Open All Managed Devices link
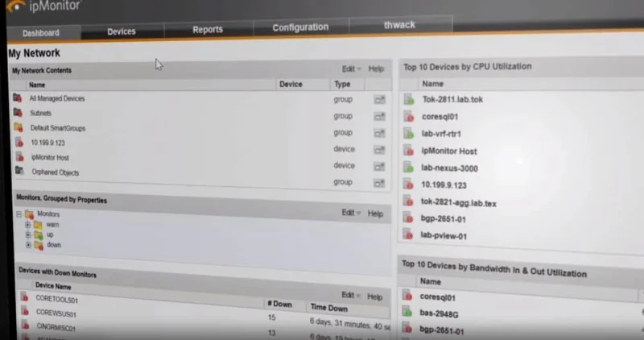644x340 pixels. (x=57, y=98)
